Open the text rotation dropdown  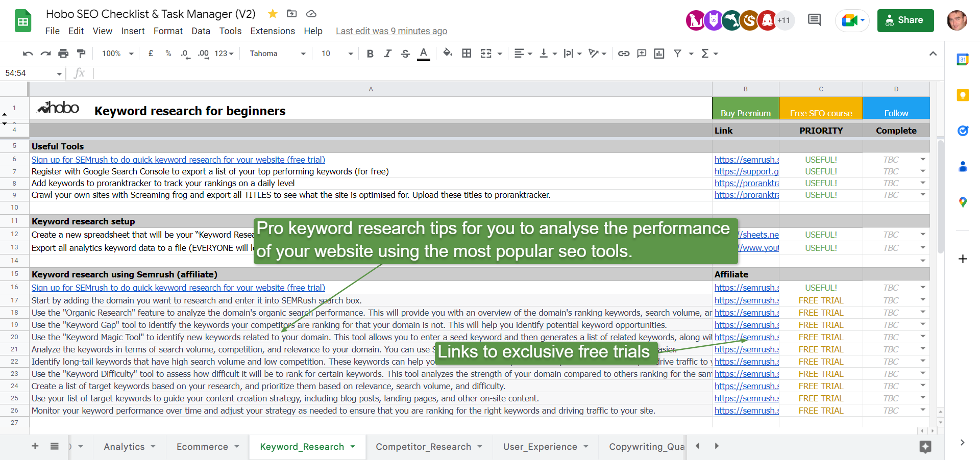tap(597, 54)
